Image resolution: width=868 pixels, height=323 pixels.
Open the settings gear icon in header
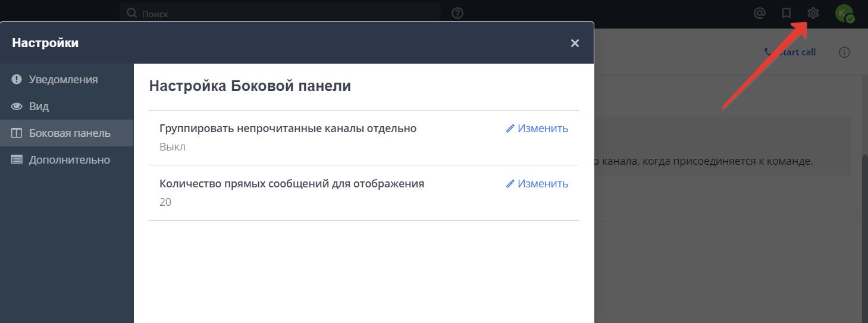pyautogui.click(x=813, y=13)
